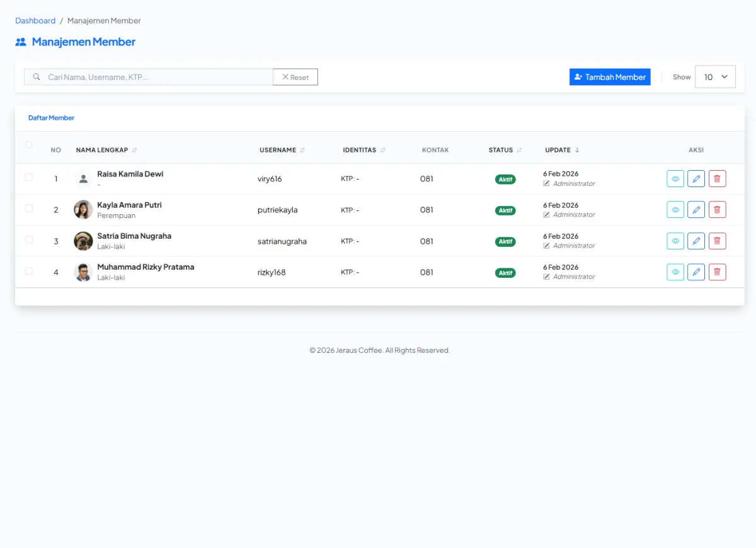Reset the search filter
This screenshot has height=548, width=756.
tap(295, 77)
